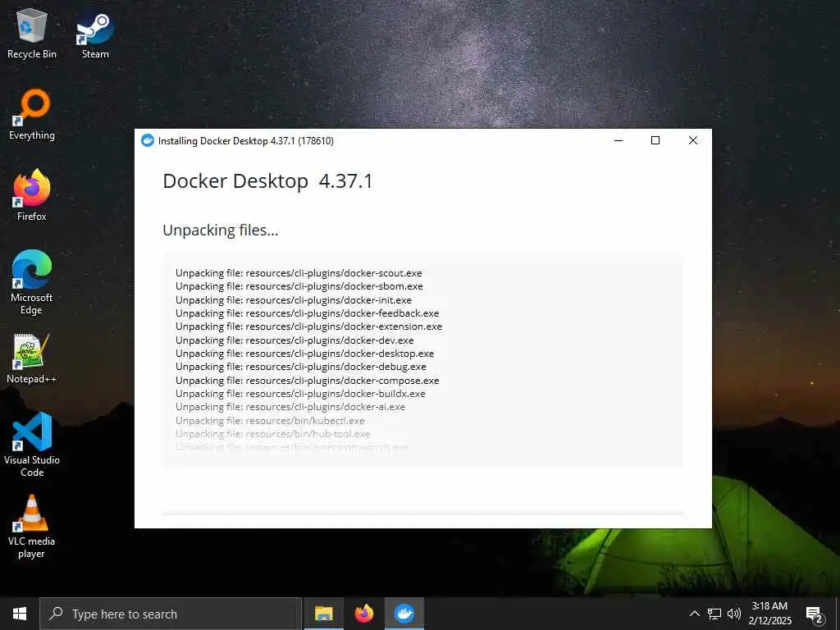The image size is (840, 630).
Task: Click the installer window title text
Action: point(246,141)
